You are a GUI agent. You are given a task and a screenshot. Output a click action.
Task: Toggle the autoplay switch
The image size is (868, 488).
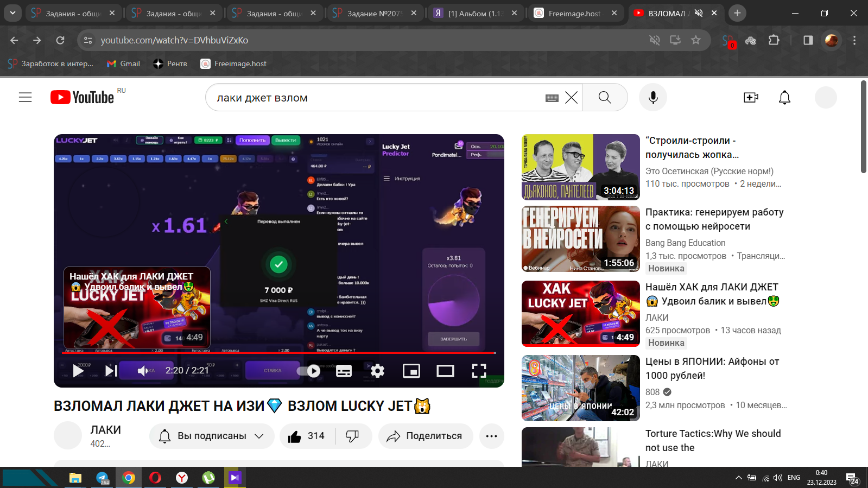[309, 371]
